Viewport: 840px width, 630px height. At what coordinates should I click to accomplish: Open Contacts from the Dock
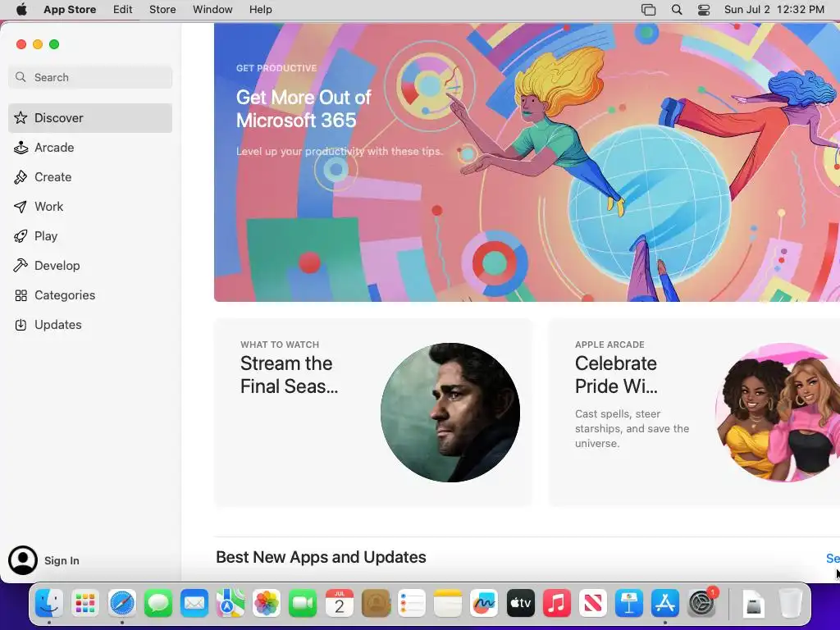point(376,604)
